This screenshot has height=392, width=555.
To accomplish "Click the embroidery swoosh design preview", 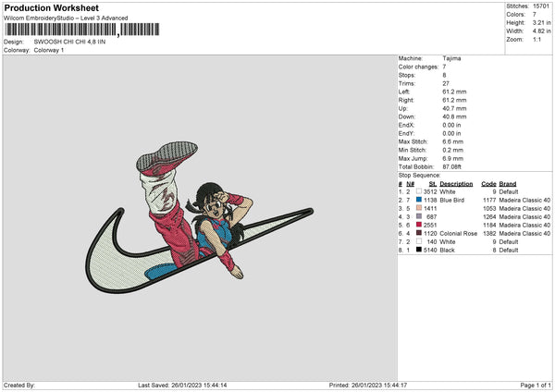I will click(200, 217).
